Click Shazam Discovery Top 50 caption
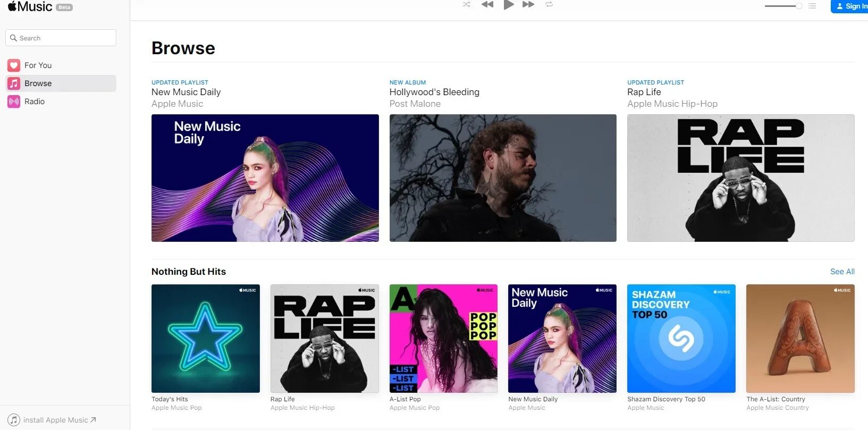The width and height of the screenshot is (868, 430). coord(666,399)
